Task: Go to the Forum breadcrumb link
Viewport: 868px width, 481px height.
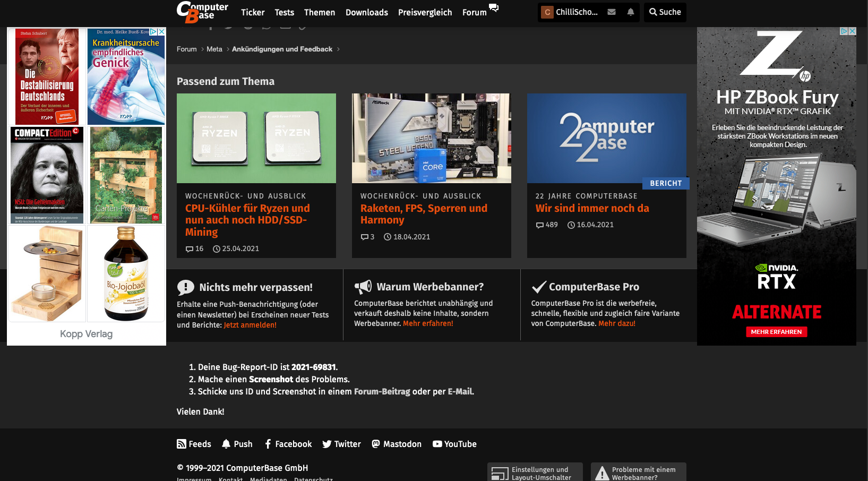Action: coord(187,49)
